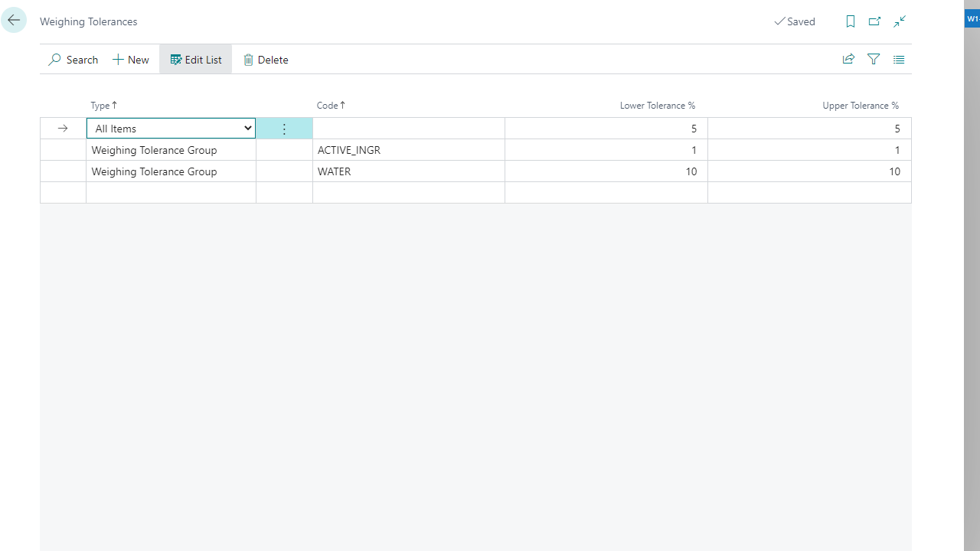
Task: Open page in new window icon
Action: pos(874,21)
